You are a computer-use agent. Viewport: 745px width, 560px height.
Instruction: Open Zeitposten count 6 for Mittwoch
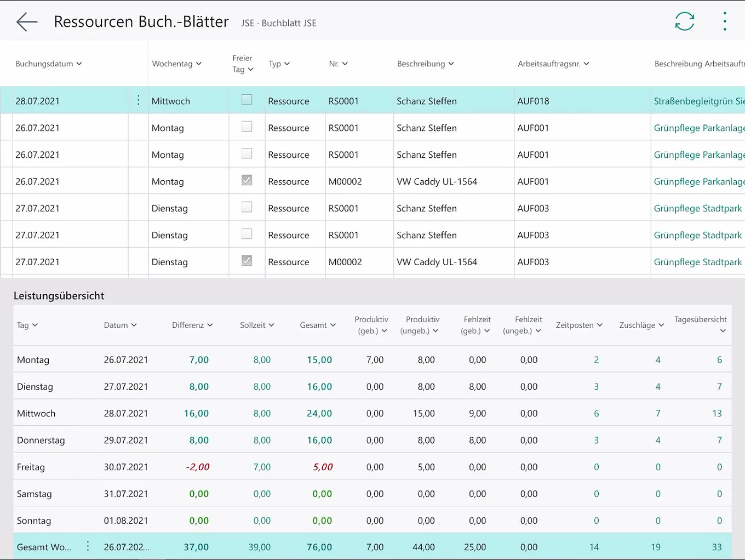tap(596, 414)
